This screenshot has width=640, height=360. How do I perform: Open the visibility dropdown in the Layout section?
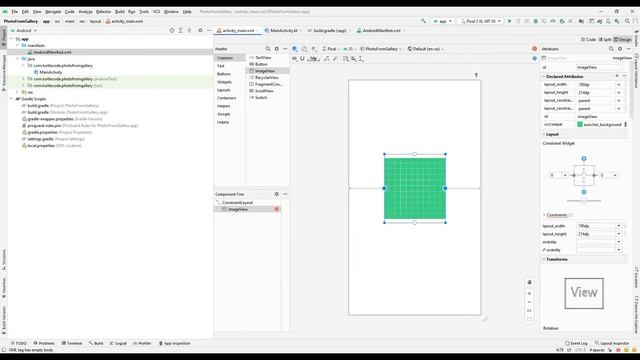pyautogui.click(x=619, y=242)
